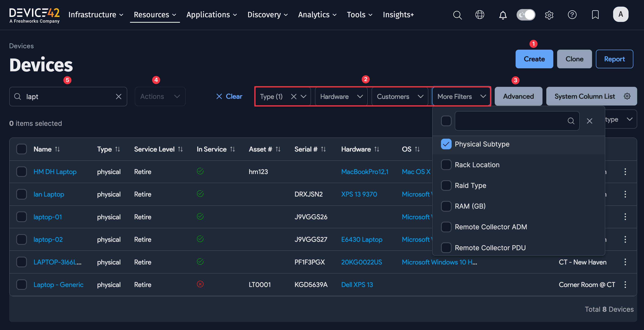Switch the dark mode toggle

coord(526,15)
